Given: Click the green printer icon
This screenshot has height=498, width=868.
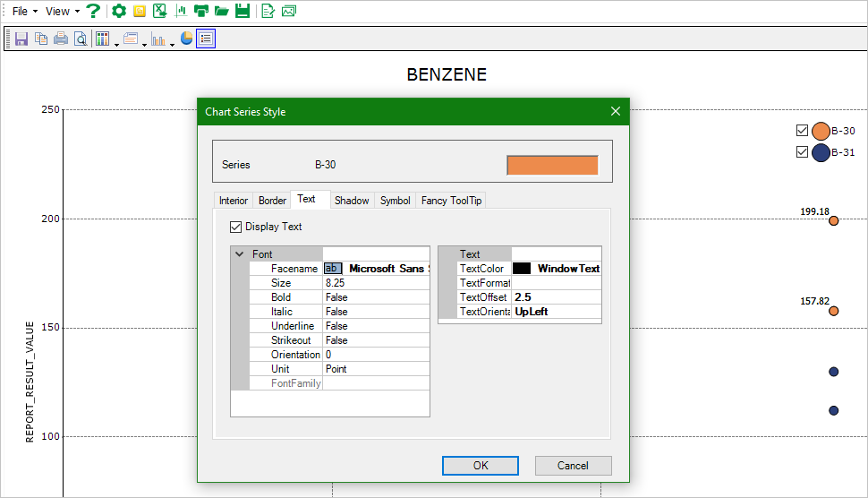Looking at the screenshot, I should [x=201, y=11].
